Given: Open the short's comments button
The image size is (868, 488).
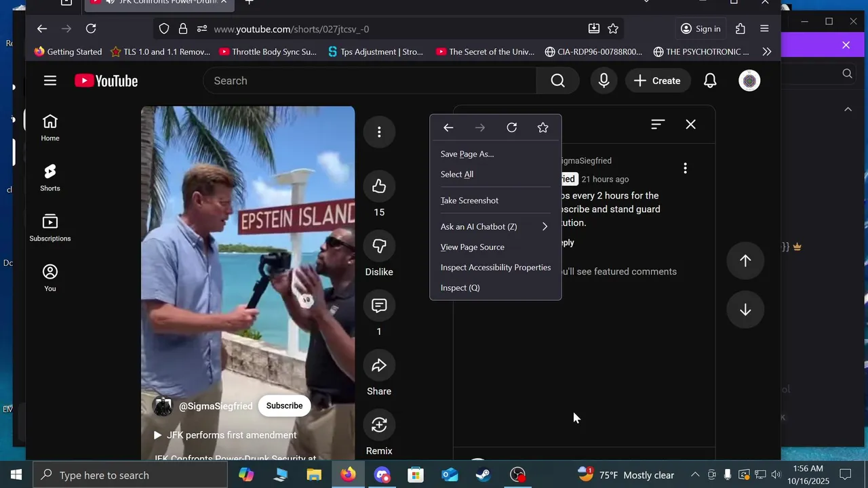Looking at the screenshot, I should click(379, 305).
